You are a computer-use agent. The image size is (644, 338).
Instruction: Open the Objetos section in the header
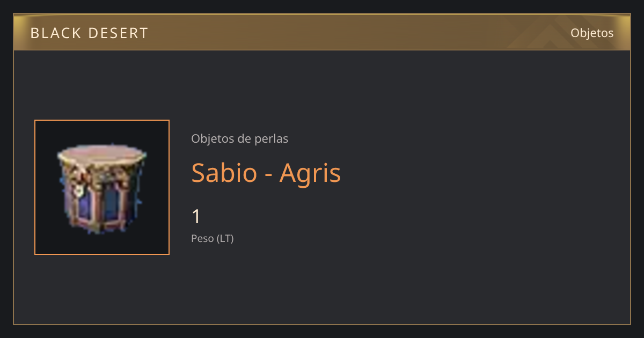592,33
